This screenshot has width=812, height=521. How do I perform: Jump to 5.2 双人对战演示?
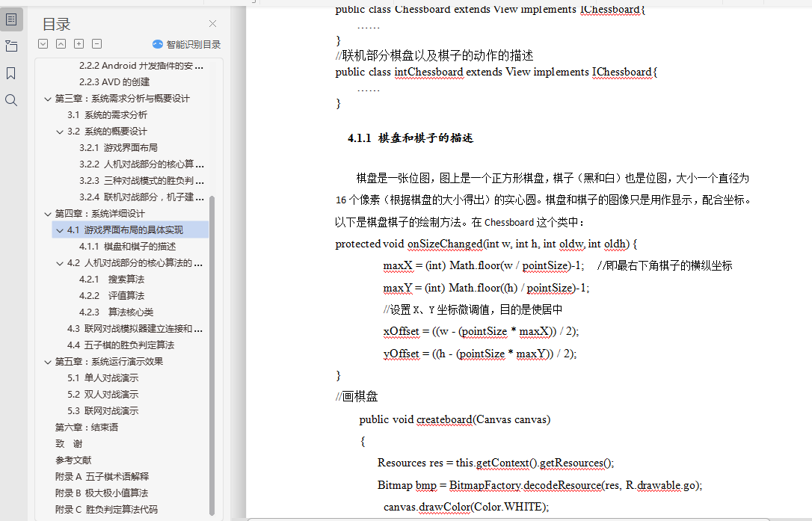103,395
